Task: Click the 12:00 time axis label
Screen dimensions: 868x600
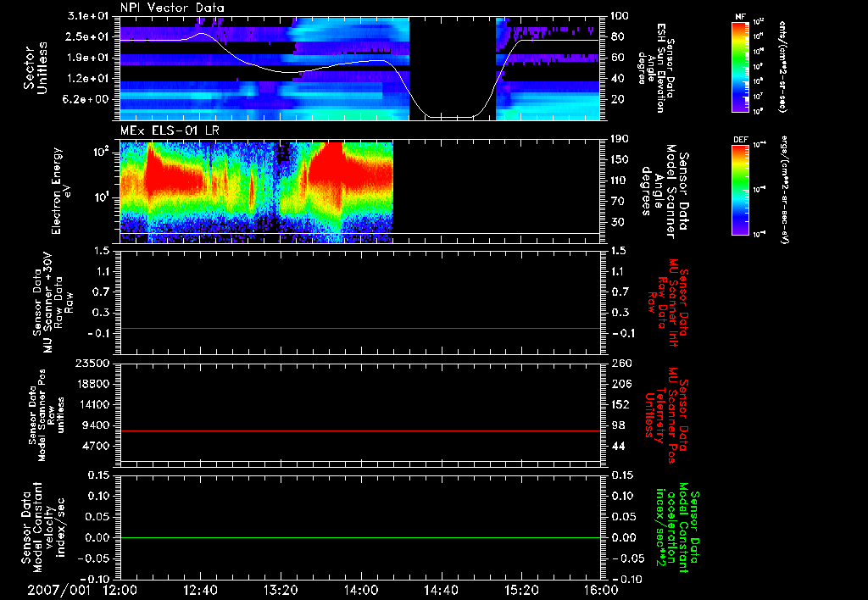Action: [x=120, y=591]
